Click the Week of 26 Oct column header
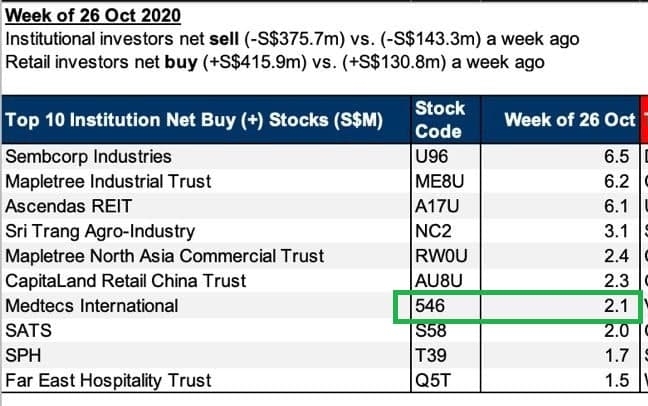The height and width of the screenshot is (406, 648). (569, 119)
